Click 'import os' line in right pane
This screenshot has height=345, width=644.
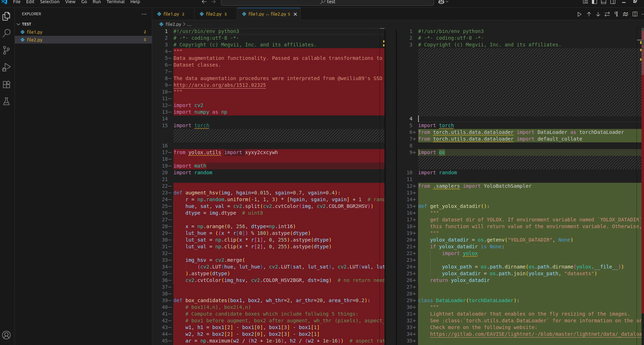[431, 152]
